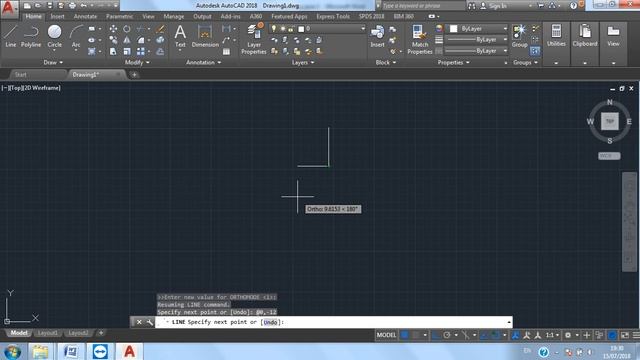Open the layer selection dropdown
640x360 pixels.
coord(318,29)
